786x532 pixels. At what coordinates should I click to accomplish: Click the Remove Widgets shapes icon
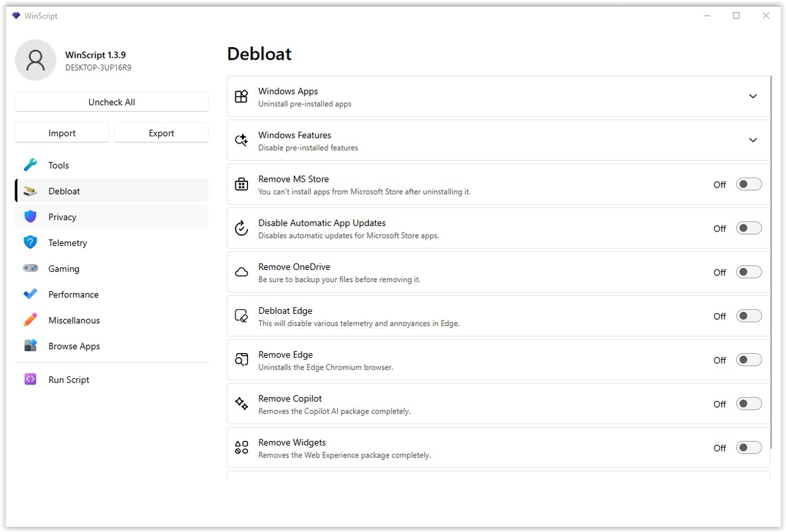click(x=241, y=448)
